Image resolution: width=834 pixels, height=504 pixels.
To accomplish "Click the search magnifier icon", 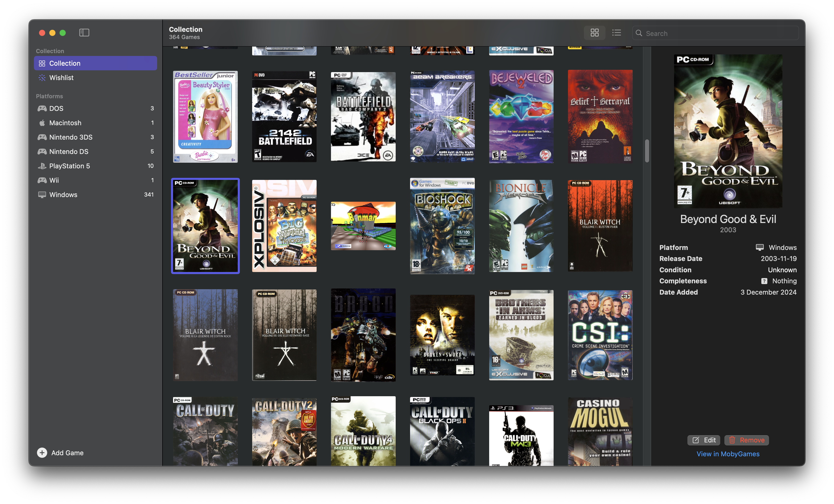I will (639, 33).
